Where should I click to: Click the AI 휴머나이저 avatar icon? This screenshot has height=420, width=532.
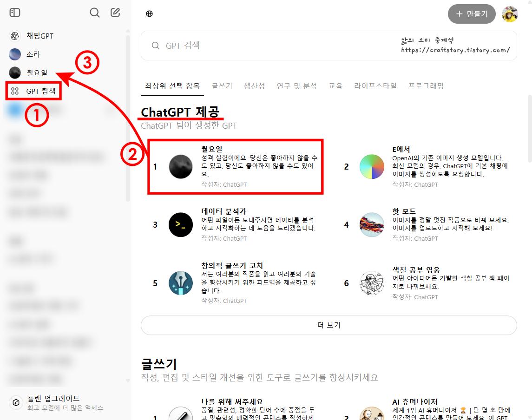pyautogui.click(x=372, y=414)
